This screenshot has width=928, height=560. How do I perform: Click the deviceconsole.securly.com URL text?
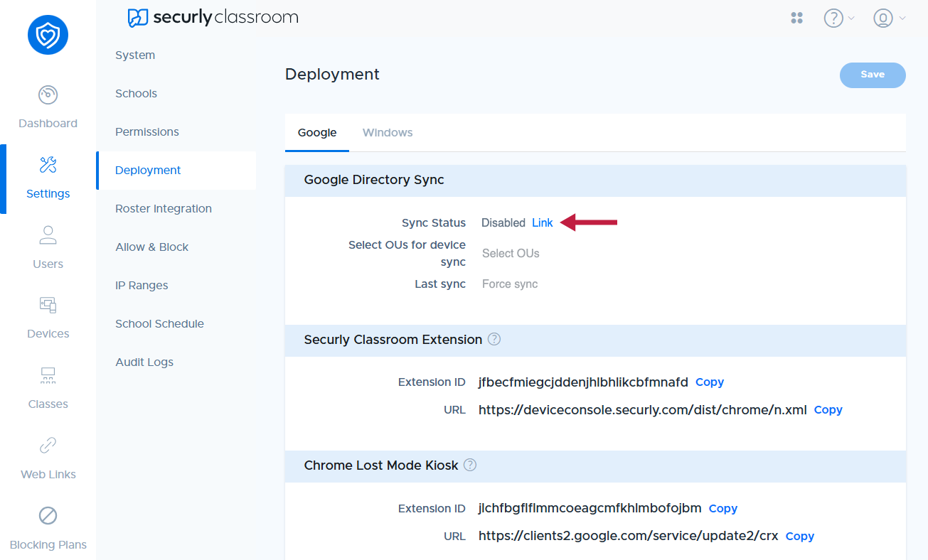click(642, 409)
